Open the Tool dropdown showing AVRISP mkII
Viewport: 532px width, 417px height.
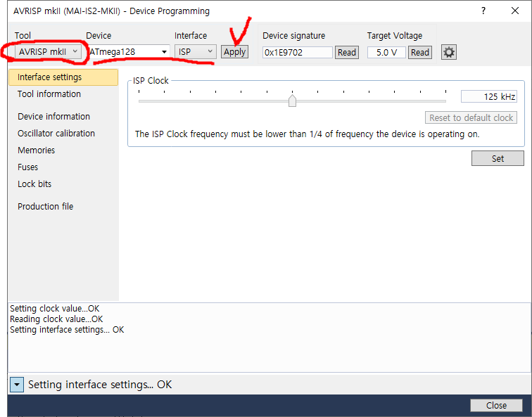coord(48,52)
